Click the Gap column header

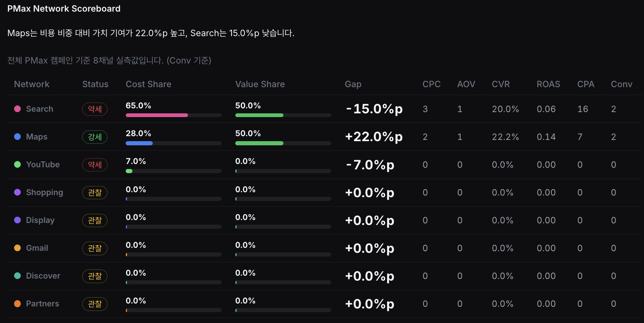pos(353,84)
